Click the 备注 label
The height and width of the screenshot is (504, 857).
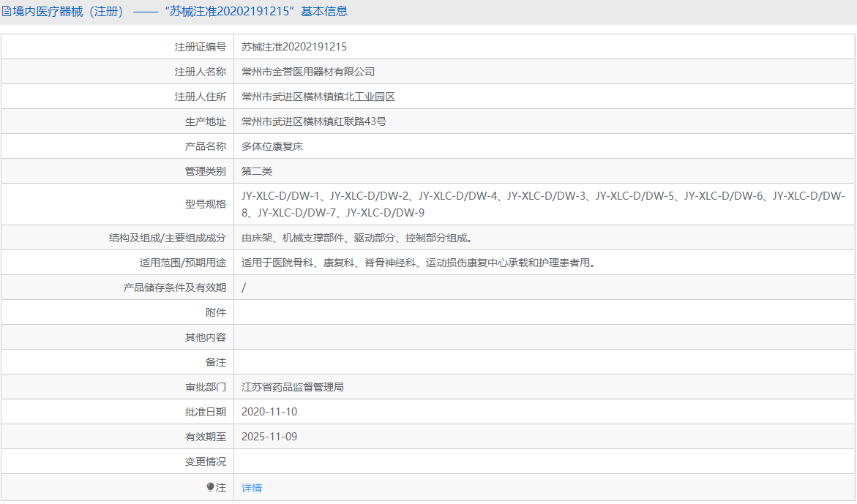[x=216, y=362]
